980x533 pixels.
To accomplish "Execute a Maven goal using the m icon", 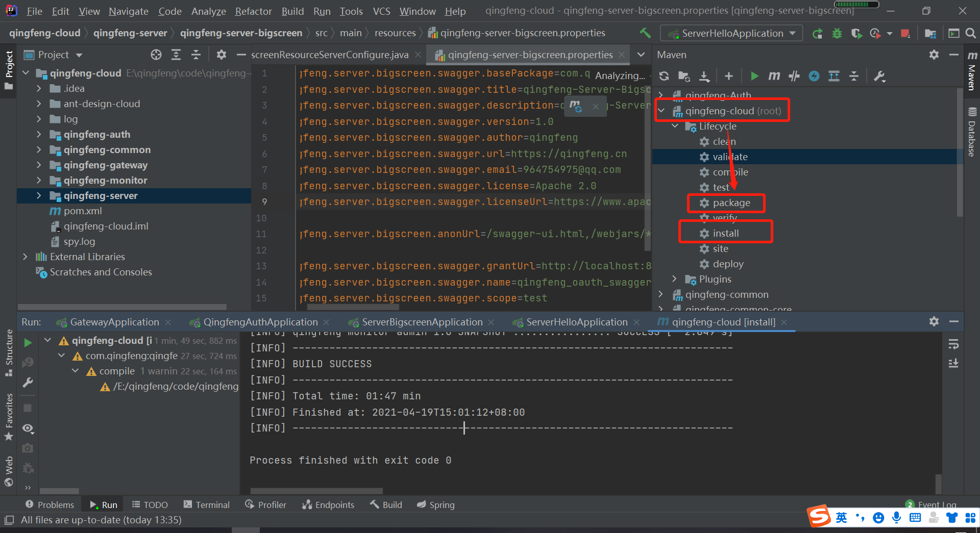I will point(774,76).
